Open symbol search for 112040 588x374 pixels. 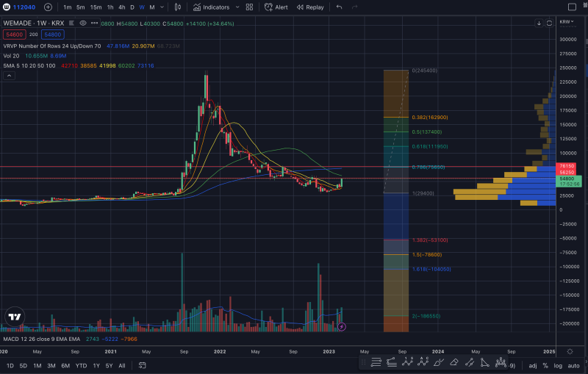coord(20,7)
